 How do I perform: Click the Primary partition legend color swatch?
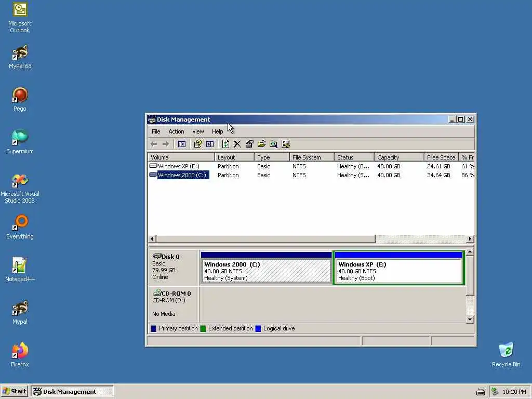[x=154, y=328]
